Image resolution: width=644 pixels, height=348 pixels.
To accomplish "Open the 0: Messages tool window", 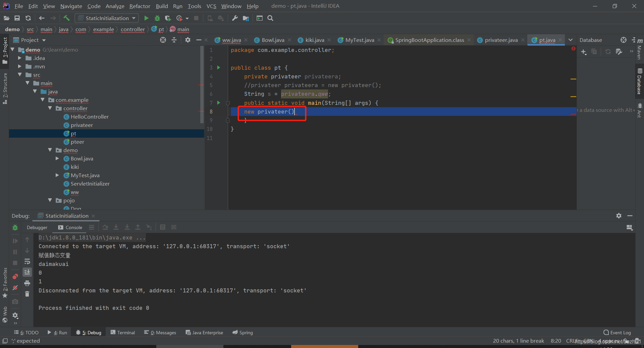I will [x=160, y=333].
